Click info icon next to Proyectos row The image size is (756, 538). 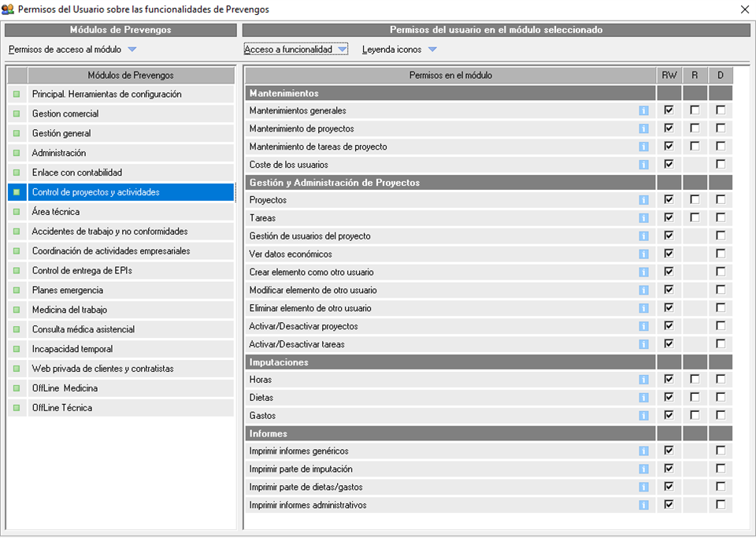643,200
